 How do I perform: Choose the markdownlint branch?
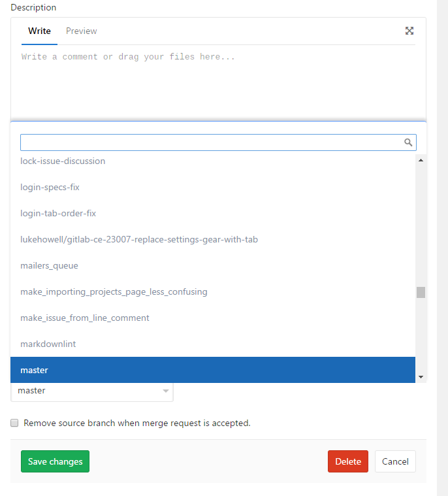(48, 344)
